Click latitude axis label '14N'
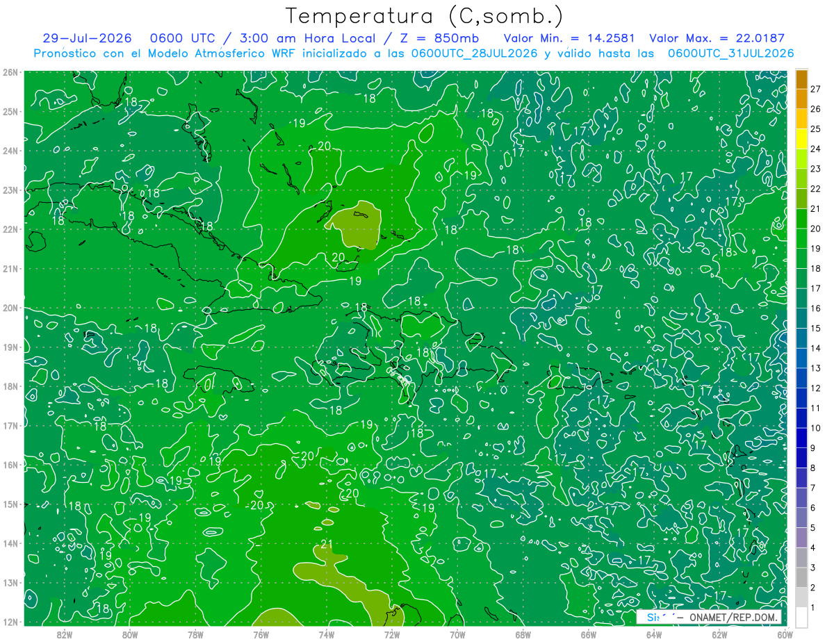This screenshot has width=834, height=644. pyautogui.click(x=10, y=543)
